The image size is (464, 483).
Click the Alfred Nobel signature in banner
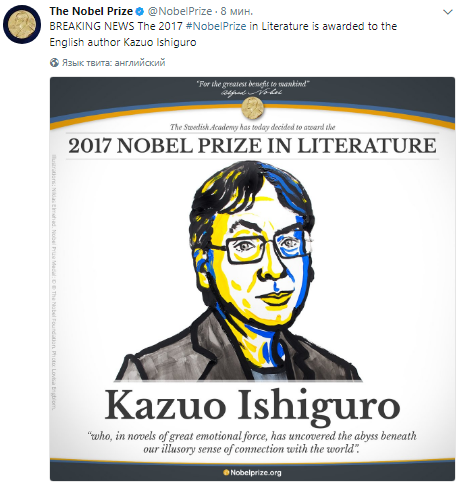coord(252,92)
